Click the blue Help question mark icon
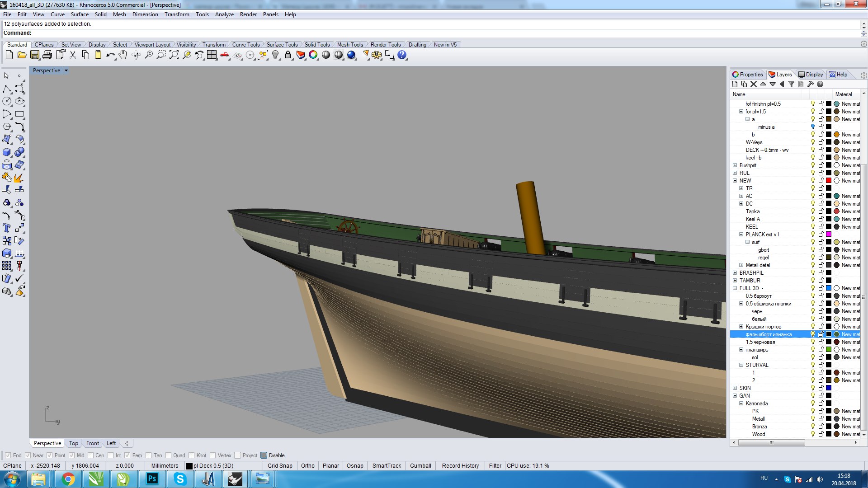Screen dimensions: 868x488 402,55
